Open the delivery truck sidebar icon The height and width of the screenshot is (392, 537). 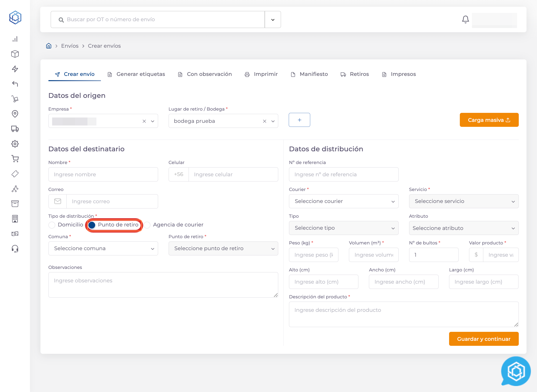15,129
